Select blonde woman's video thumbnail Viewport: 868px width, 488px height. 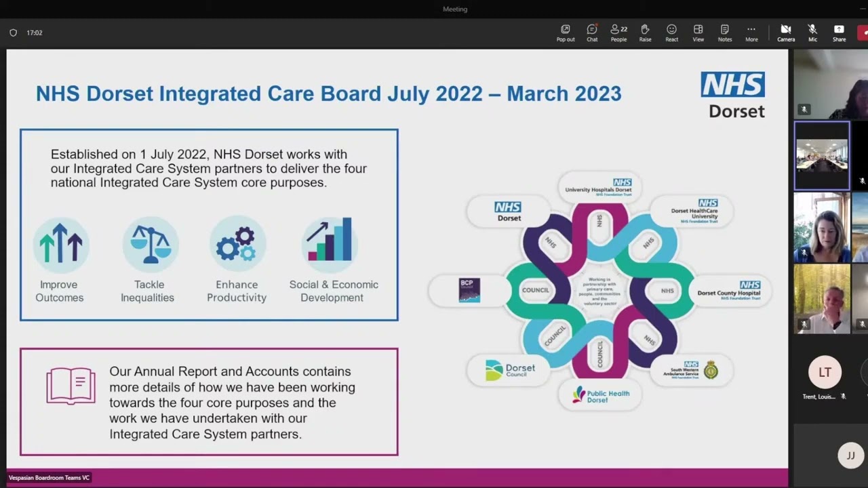click(822, 227)
